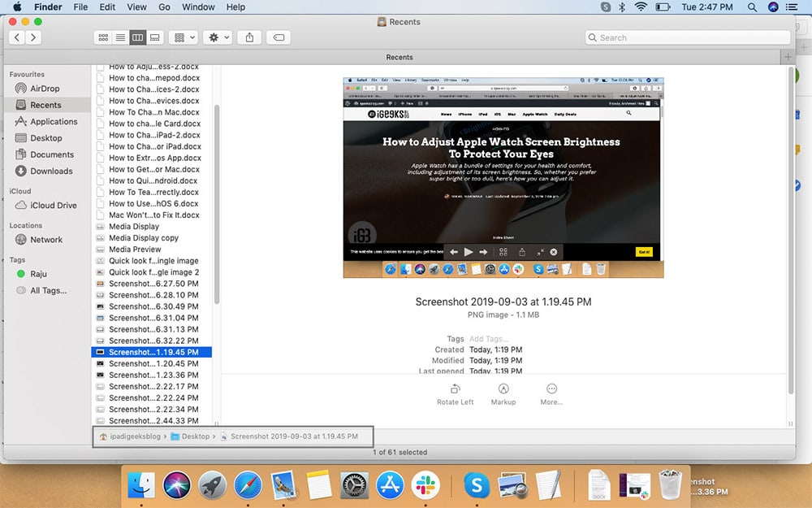The height and width of the screenshot is (508, 812).
Task: Switch Finder to icon view
Action: pos(103,37)
